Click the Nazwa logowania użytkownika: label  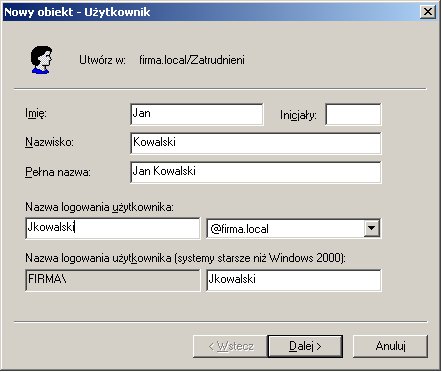tap(99, 207)
